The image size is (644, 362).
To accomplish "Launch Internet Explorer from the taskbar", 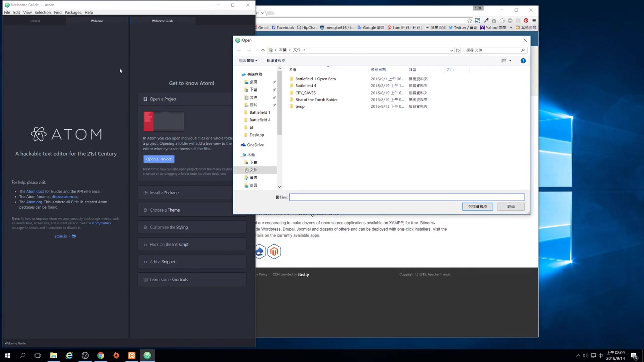I will click(69, 356).
